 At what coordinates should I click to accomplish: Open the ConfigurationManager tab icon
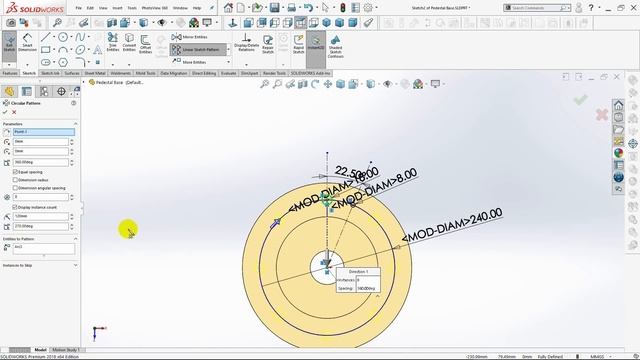click(x=44, y=91)
